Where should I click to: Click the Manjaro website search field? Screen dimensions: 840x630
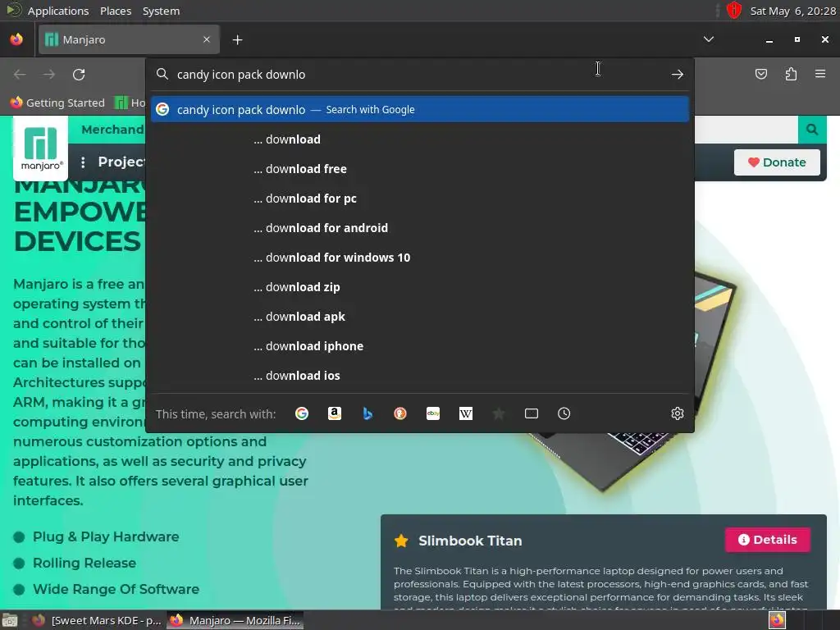pyautogui.click(x=746, y=129)
